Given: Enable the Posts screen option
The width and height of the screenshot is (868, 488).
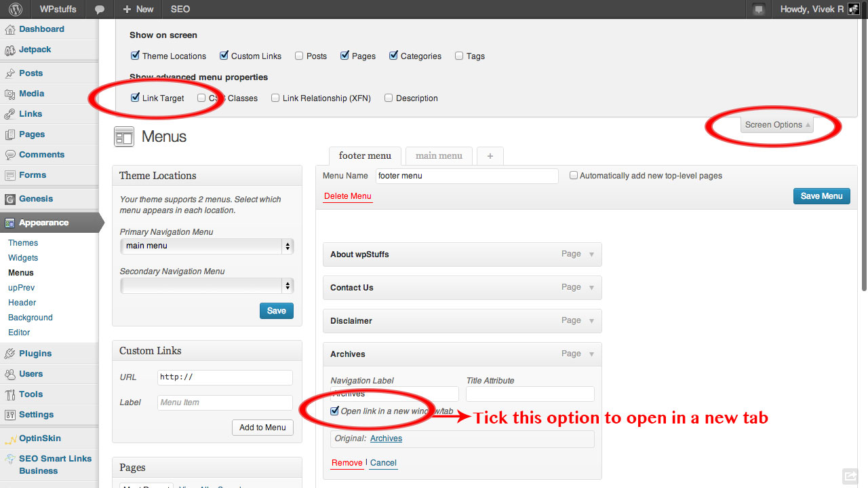Looking at the screenshot, I should click(x=298, y=56).
